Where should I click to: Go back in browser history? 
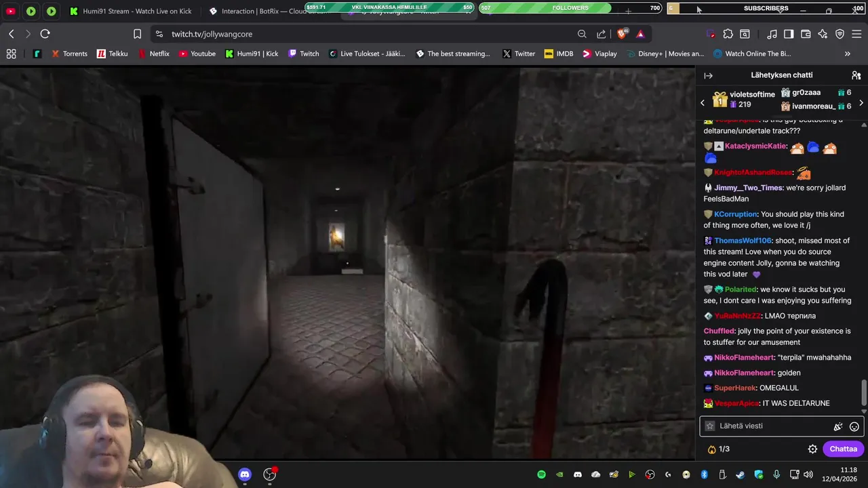[x=11, y=34]
